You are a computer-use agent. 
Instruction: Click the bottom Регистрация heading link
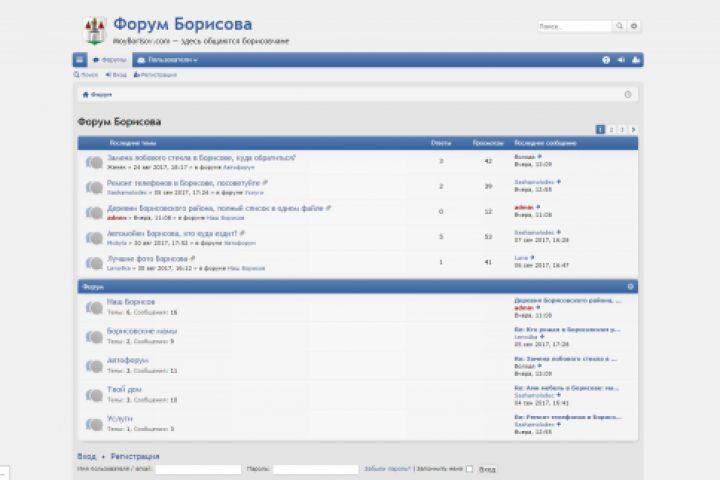(x=135, y=456)
